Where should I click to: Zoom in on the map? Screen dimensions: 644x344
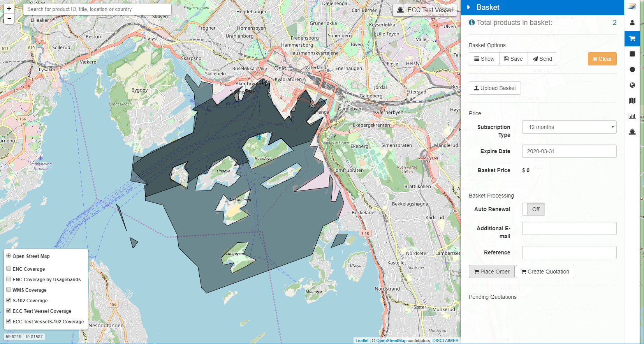9,9
